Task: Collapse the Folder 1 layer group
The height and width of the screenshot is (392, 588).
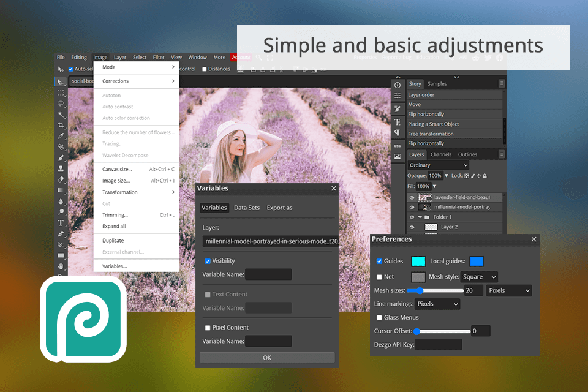Action: [x=420, y=217]
